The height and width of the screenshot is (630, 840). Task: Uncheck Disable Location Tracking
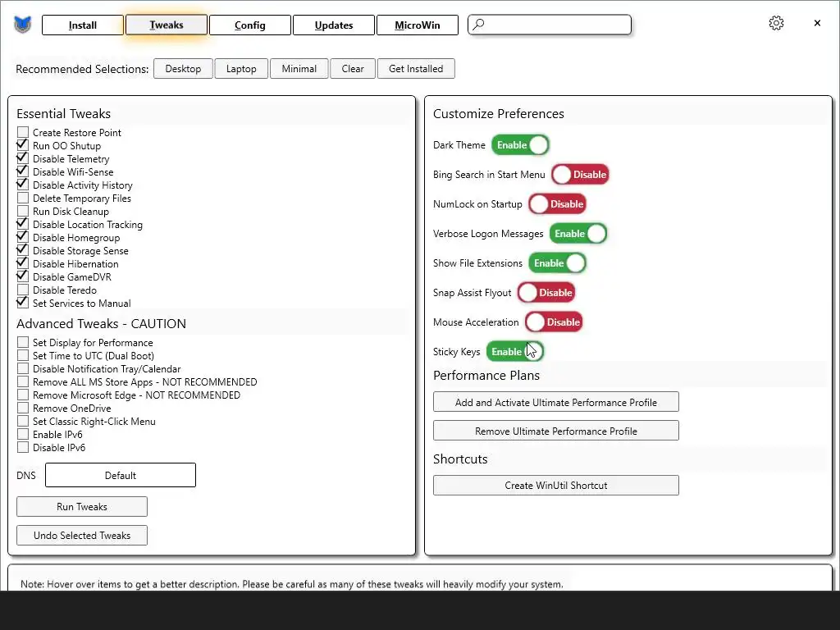click(x=22, y=224)
